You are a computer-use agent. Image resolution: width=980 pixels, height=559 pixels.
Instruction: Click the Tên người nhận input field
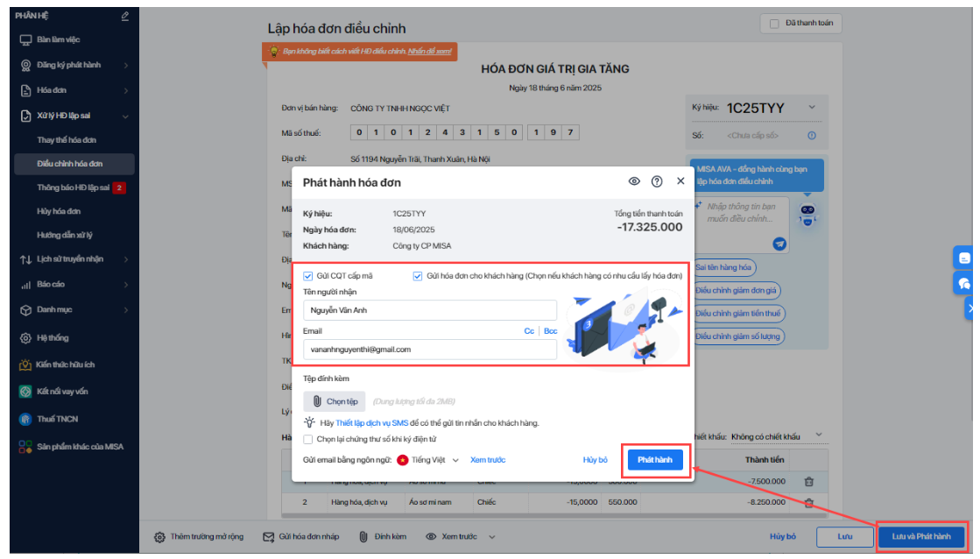click(x=430, y=310)
